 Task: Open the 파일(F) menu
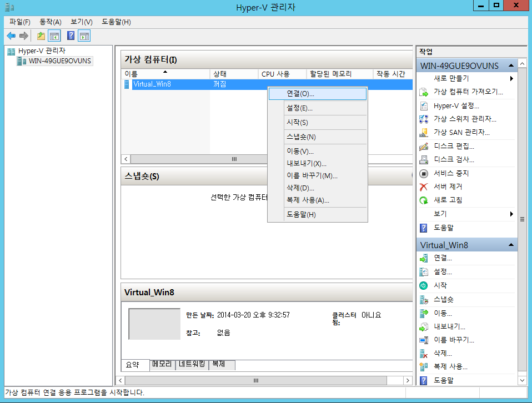click(19, 22)
